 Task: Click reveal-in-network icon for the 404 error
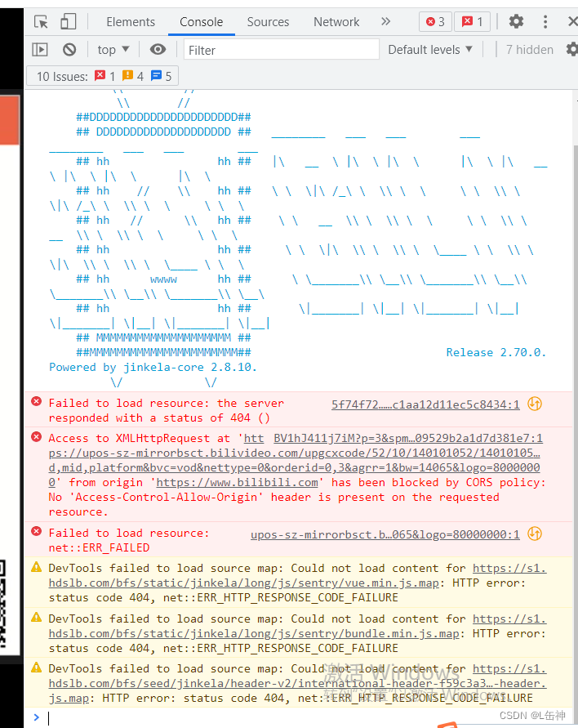tap(535, 404)
